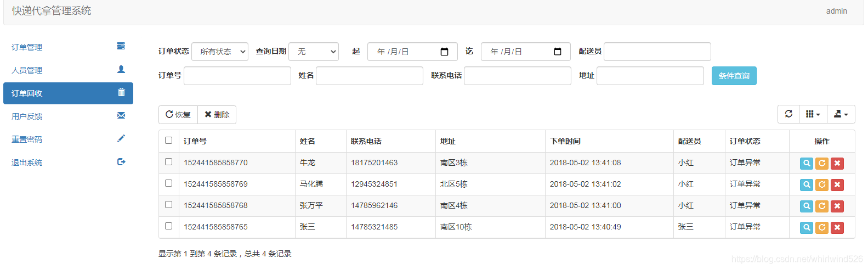Viewport: 868px width, 269px height.
Task: Delete order 152441585858765 with red icon
Action: point(837,228)
